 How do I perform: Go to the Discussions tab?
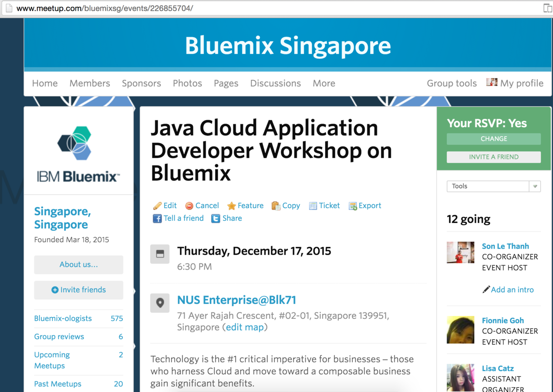275,83
